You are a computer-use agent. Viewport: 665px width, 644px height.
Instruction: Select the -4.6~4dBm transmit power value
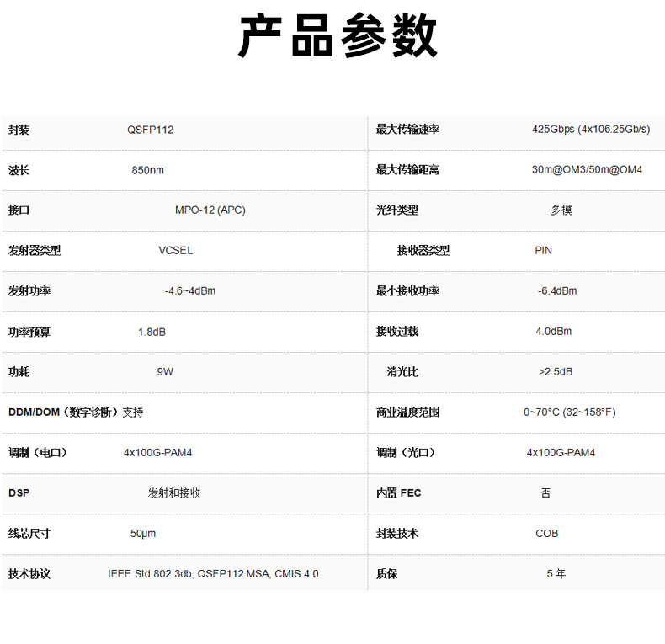[189, 291]
